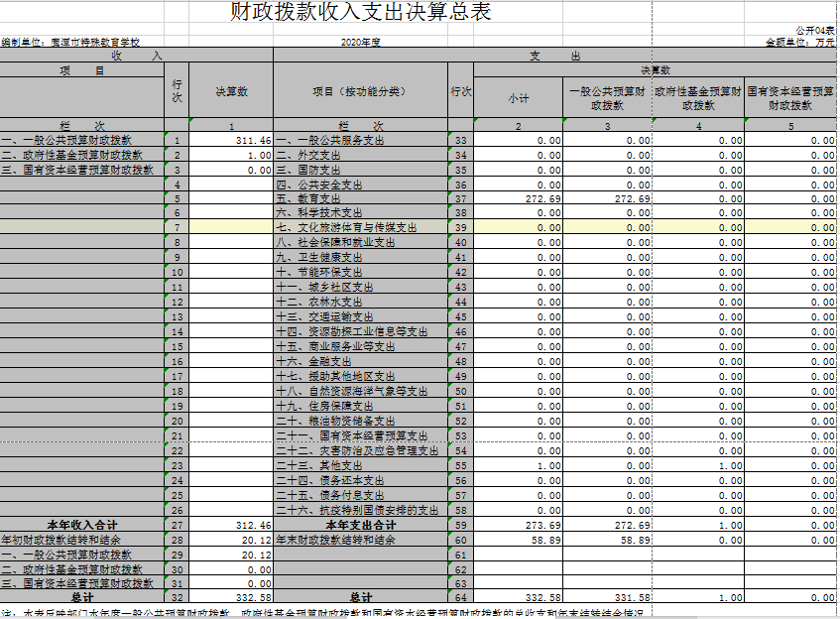Select the 十五、商业服务业等支出 cell
This screenshot has width=840, height=619.
[361, 347]
